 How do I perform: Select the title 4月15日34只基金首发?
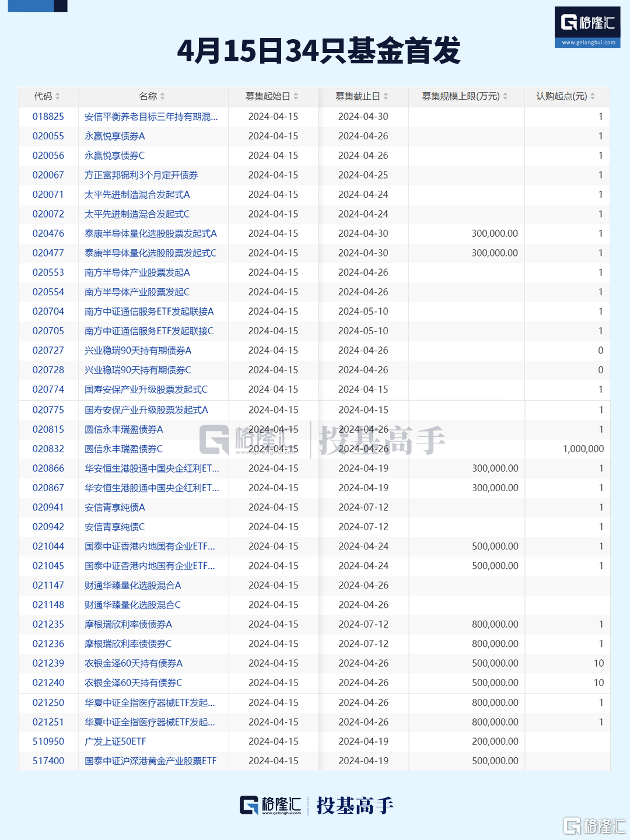pyautogui.click(x=318, y=50)
